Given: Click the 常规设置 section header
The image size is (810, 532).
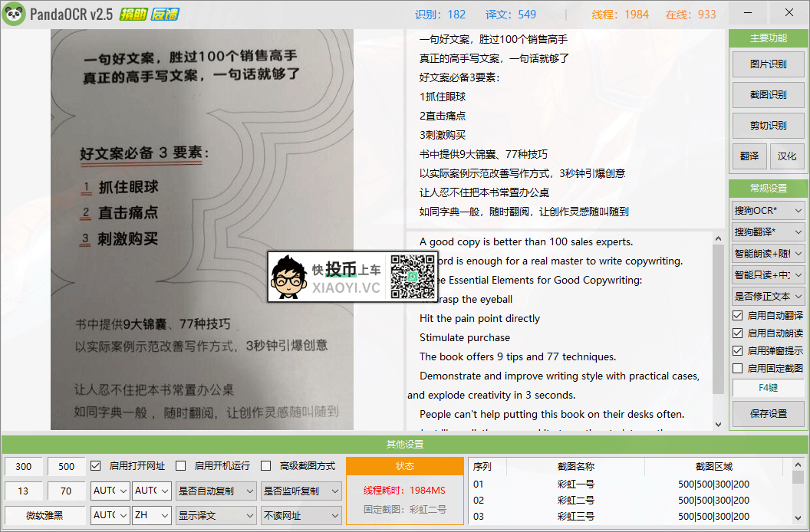Looking at the screenshot, I should pyautogui.click(x=769, y=189).
